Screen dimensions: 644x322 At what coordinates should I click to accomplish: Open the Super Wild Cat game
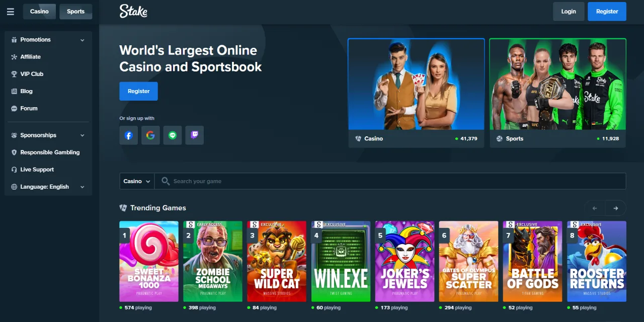(277, 262)
